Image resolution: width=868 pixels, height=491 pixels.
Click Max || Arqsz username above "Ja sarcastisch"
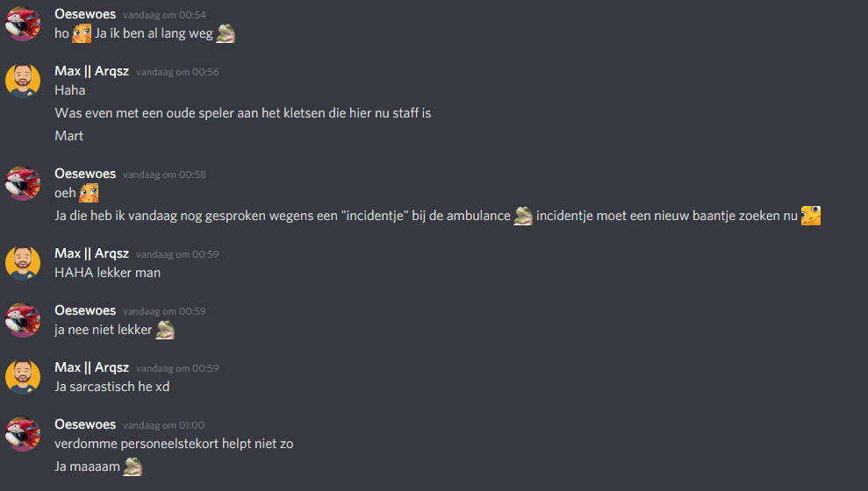(92, 367)
